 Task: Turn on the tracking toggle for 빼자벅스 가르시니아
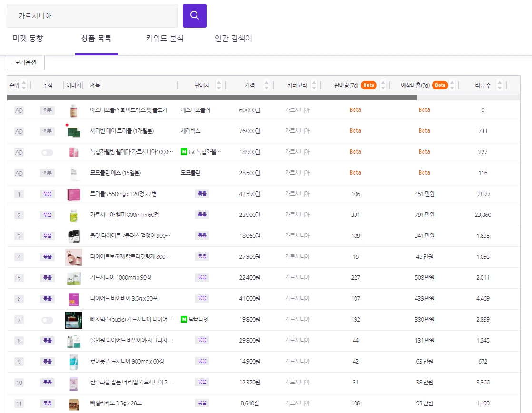point(47,320)
